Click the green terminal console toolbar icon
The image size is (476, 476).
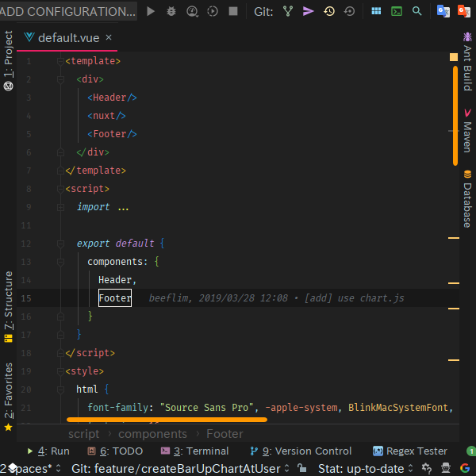pyautogui.click(x=397, y=12)
